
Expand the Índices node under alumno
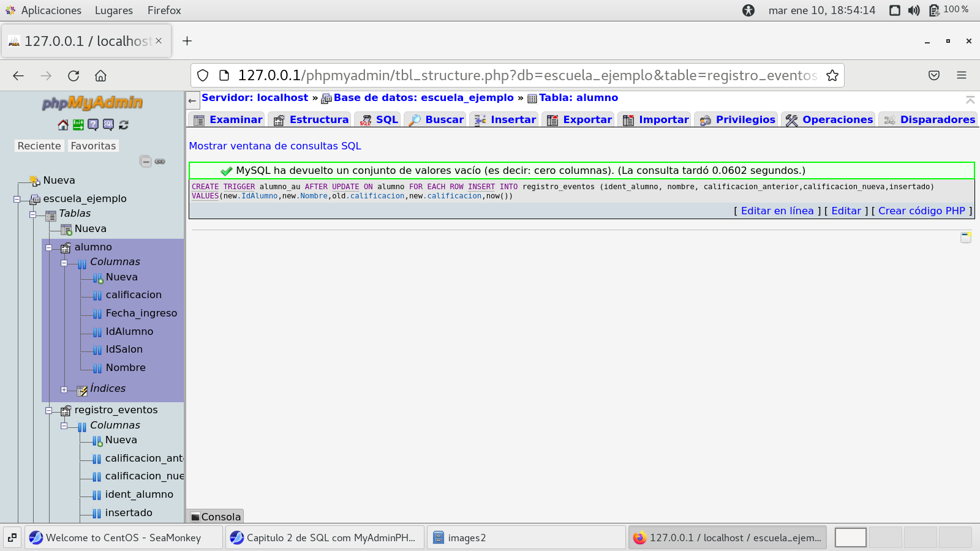(x=64, y=389)
